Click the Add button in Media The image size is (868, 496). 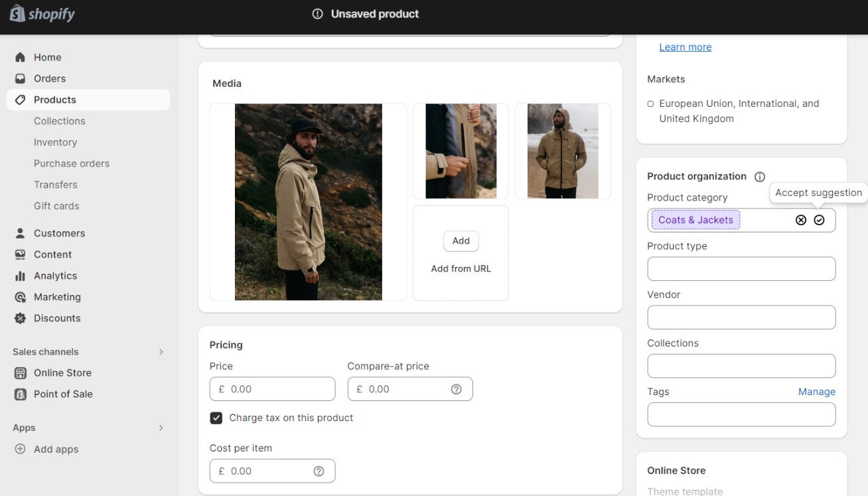coord(461,240)
